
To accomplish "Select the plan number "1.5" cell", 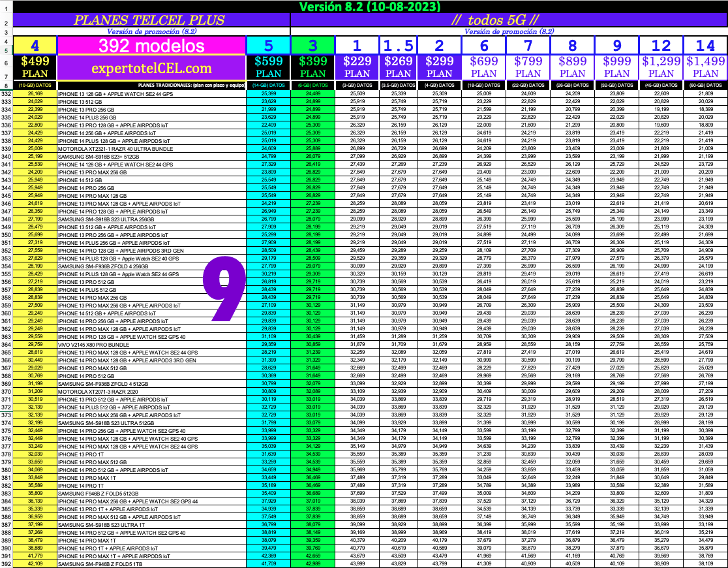I will point(399,45).
